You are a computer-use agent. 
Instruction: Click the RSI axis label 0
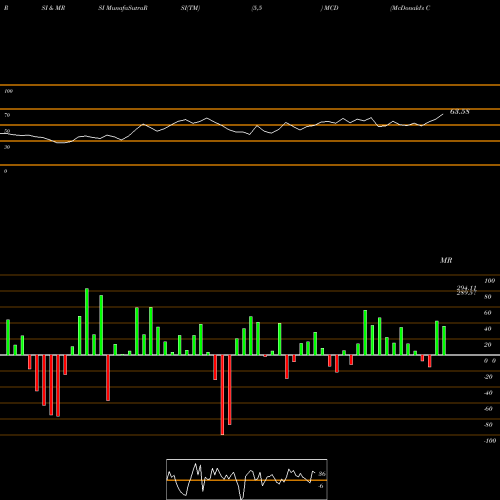point(5,171)
